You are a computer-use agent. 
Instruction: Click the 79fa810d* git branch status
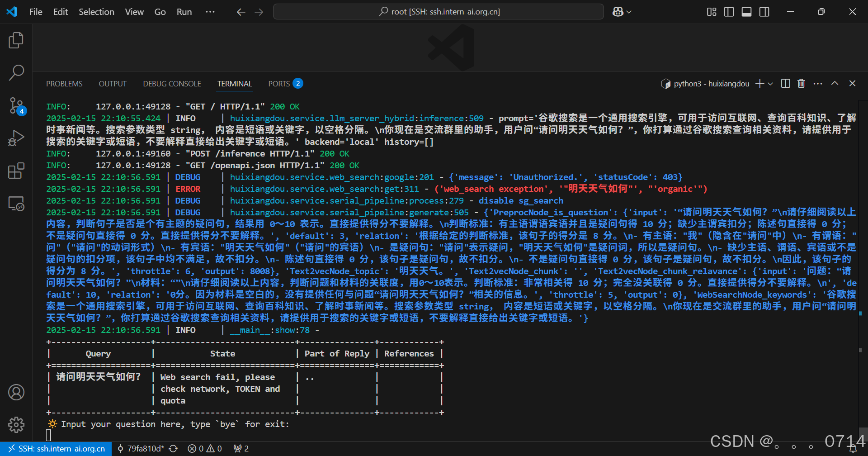(141, 449)
